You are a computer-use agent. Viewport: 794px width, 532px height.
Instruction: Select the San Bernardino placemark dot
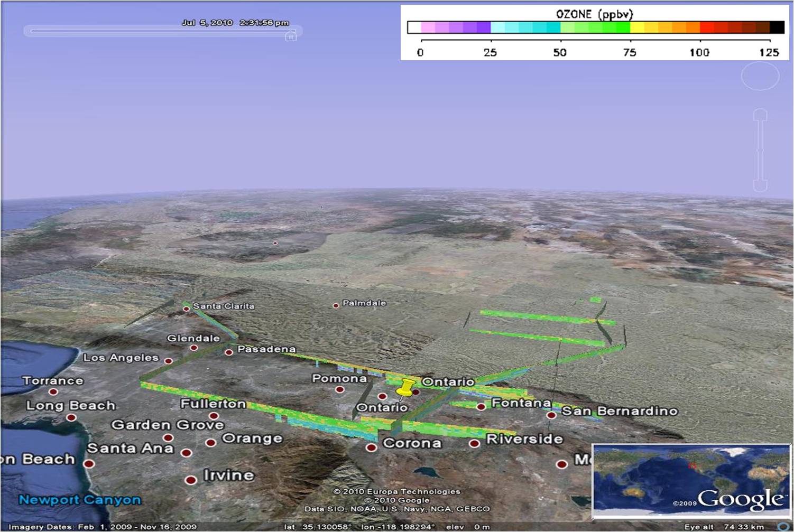pos(551,415)
